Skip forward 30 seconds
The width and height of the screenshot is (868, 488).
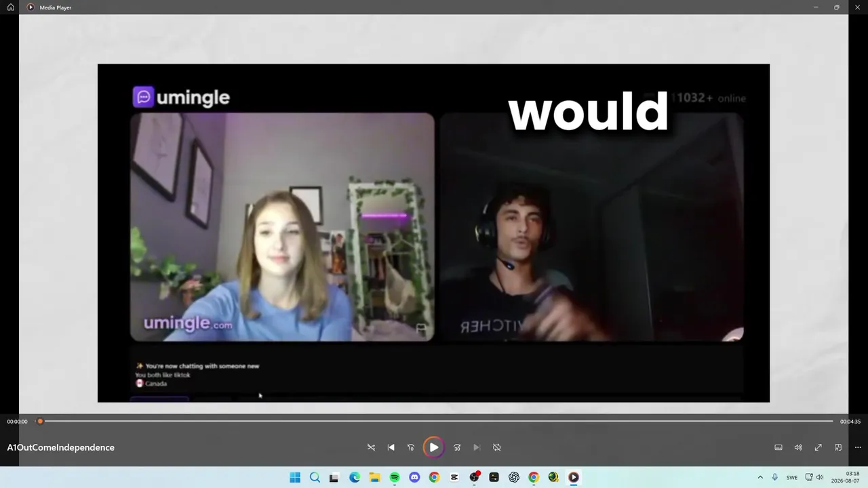point(457,447)
